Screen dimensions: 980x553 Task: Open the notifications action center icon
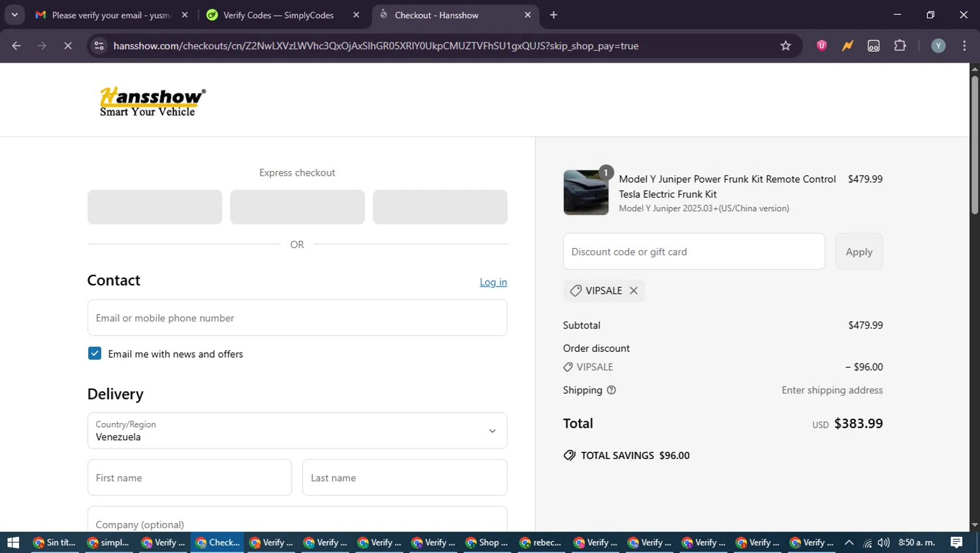tap(956, 543)
